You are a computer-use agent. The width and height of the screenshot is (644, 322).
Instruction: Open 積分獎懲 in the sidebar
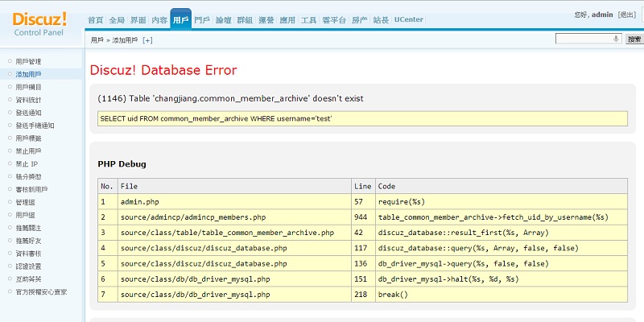click(28, 176)
